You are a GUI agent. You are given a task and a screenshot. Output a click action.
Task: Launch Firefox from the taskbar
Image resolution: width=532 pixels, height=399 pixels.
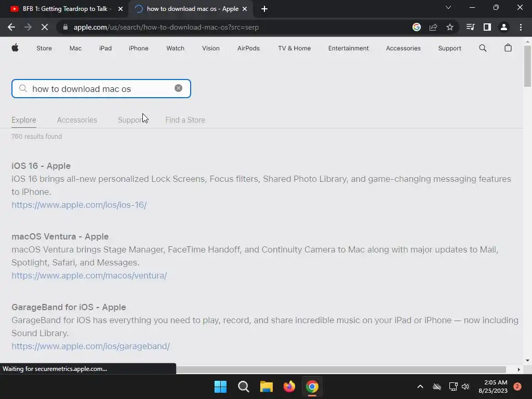(289, 387)
